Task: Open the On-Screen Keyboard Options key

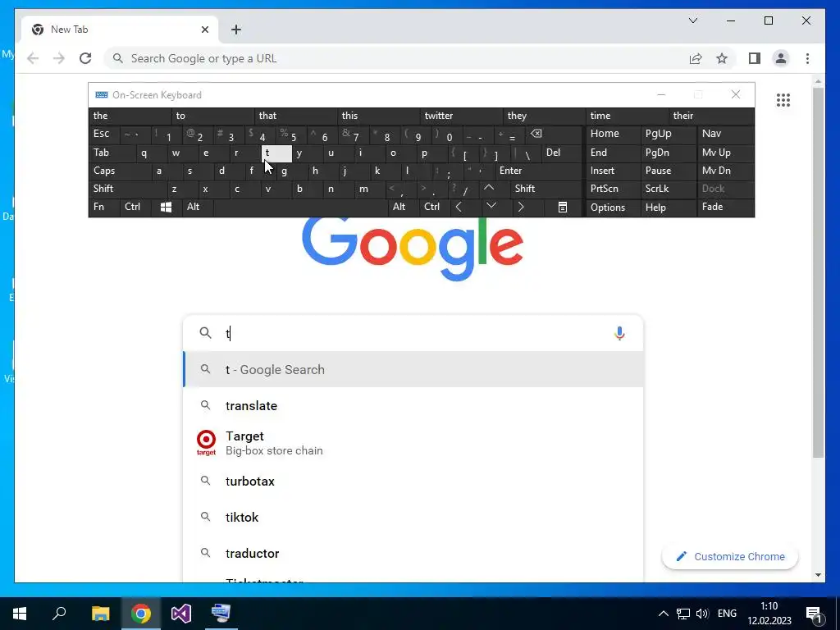Action: 614,208
